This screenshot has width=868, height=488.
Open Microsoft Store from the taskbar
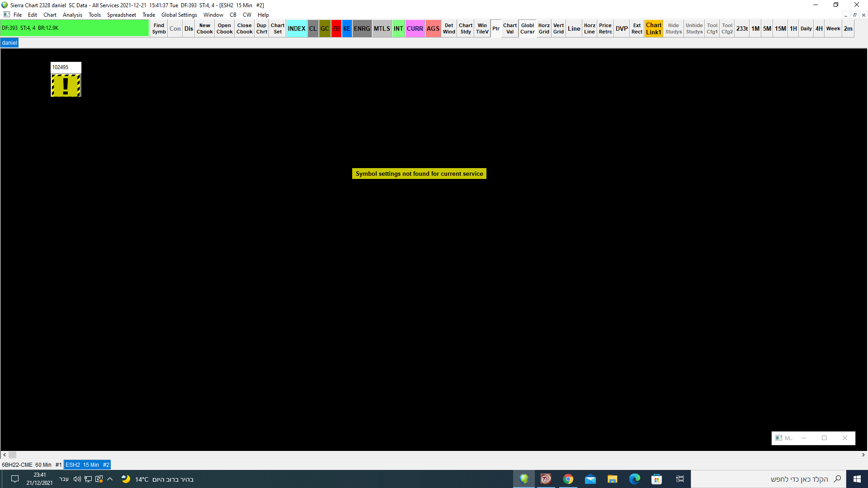(656, 479)
